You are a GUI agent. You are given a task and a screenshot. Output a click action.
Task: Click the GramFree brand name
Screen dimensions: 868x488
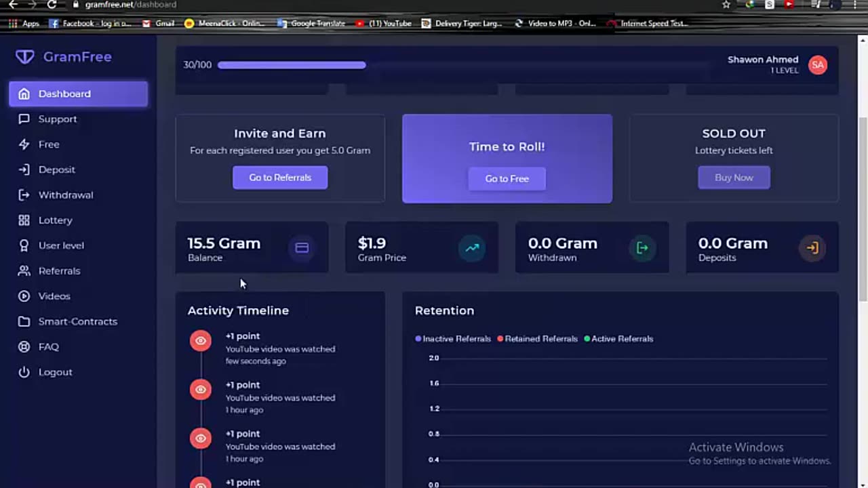point(77,57)
